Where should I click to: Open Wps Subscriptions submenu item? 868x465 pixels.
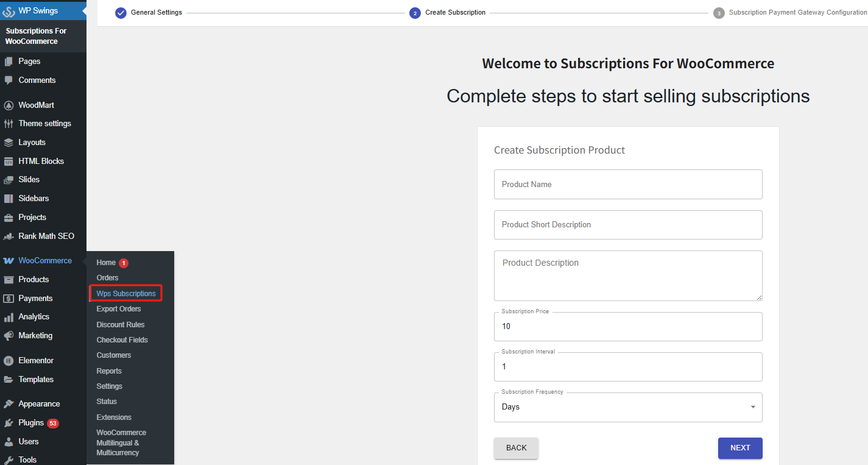point(126,294)
